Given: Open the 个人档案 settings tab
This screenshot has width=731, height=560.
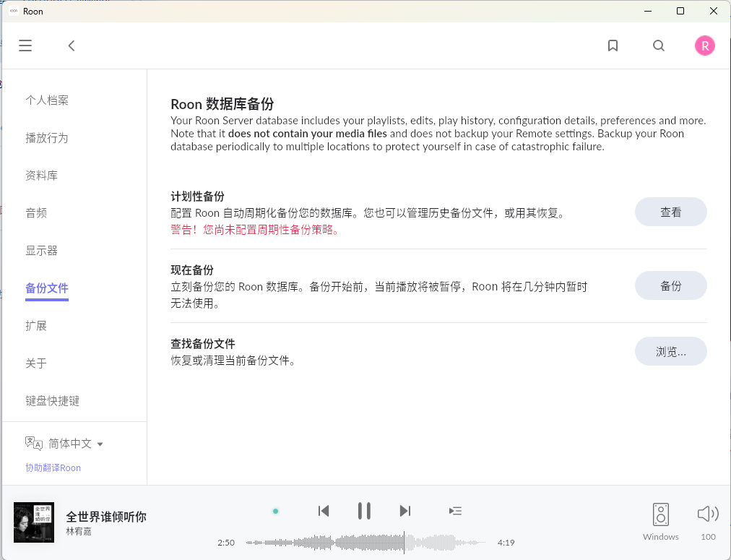Looking at the screenshot, I should click(x=47, y=100).
